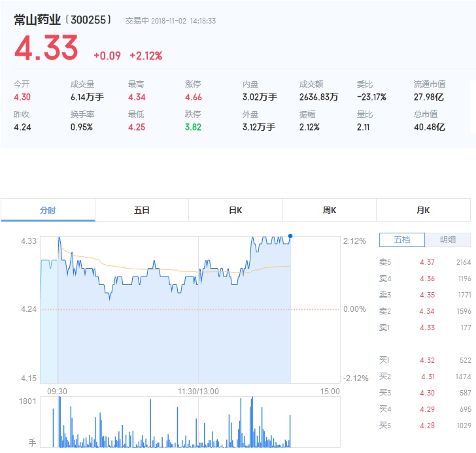Click the 成交量 value 6.14万手
This screenshot has height=453, width=476.
click(x=87, y=97)
